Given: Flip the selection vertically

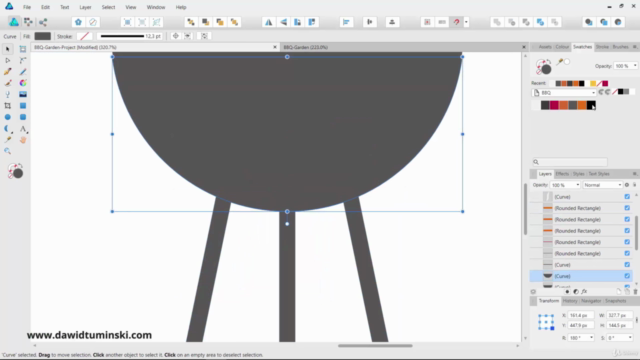Looking at the screenshot, I should [x=283, y=22].
